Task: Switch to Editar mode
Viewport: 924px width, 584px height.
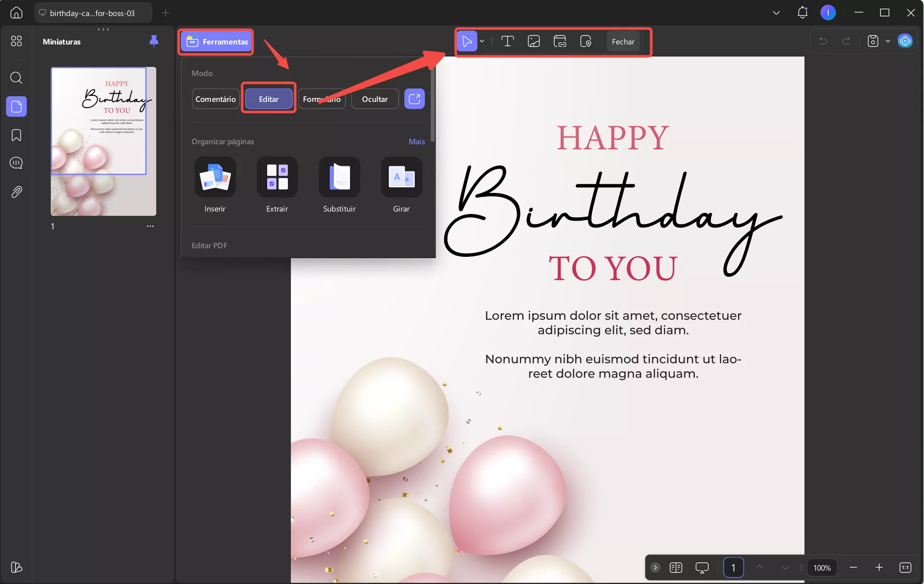Action: pos(268,99)
